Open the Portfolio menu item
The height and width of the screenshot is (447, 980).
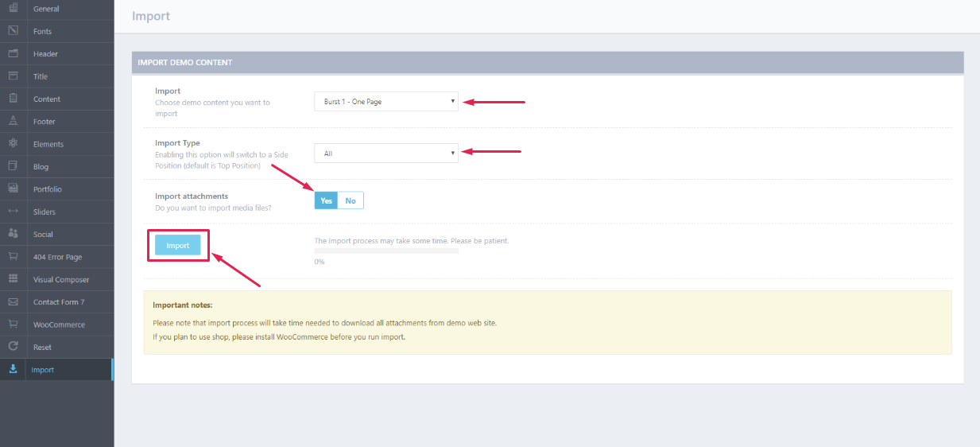click(47, 189)
